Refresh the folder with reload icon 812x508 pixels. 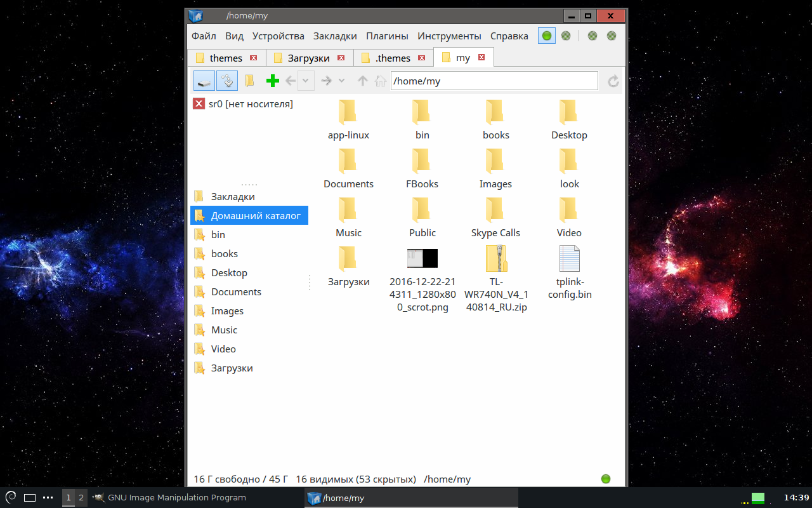tap(613, 81)
